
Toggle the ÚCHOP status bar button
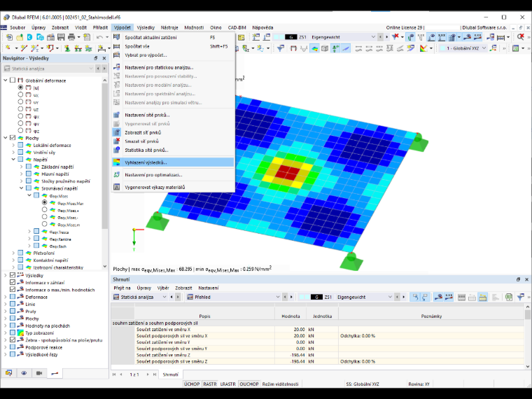click(x=192, y=384)
